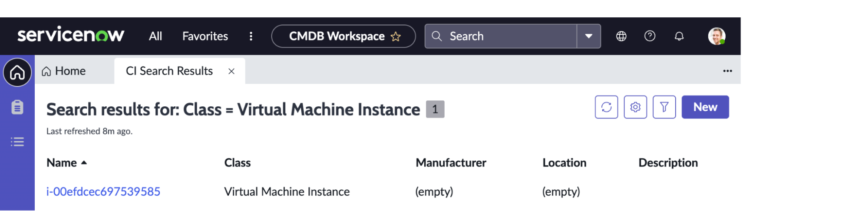Open the user profile avatar

(716, 36)
